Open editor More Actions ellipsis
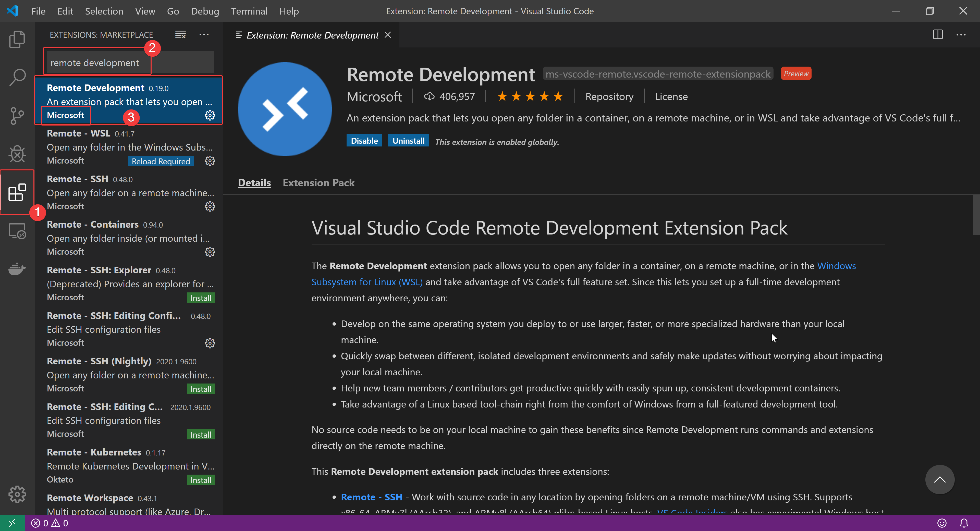This screenshot has width=980, height=531. point(961,35)
